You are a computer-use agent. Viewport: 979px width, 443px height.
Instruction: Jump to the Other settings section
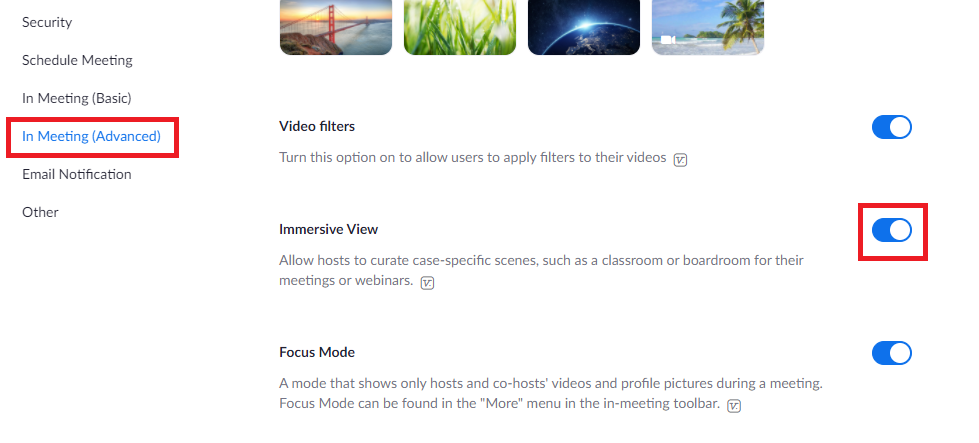click(40, 212)
